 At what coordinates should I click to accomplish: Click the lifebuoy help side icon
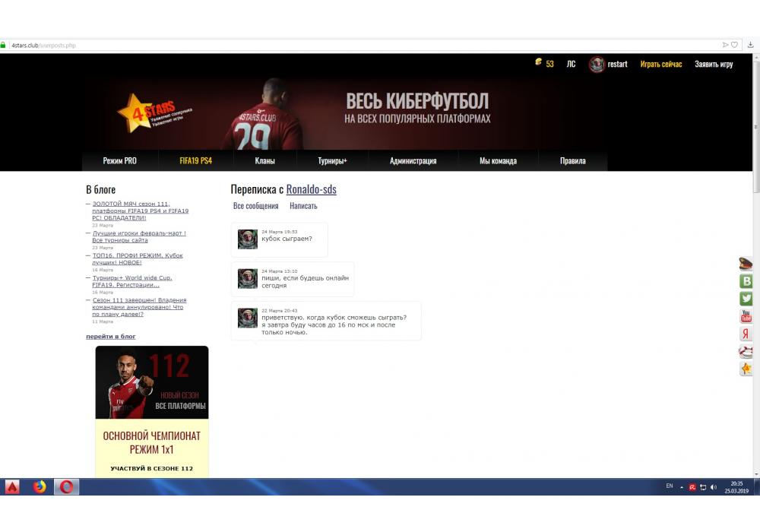pyautogui.click(x=746, y=351)
